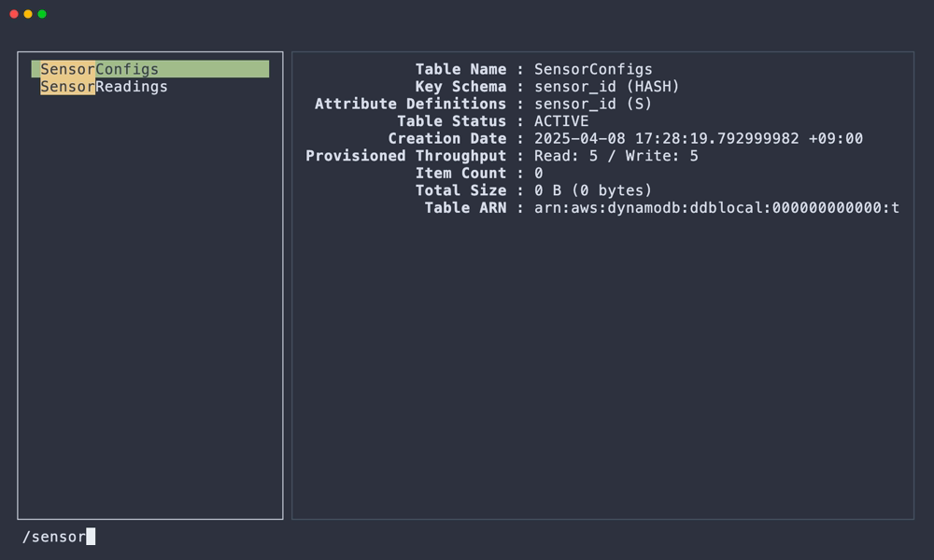Click the ACTIVE table status value
This screenshot has height=560, width=934.
(x=561, y=121)
